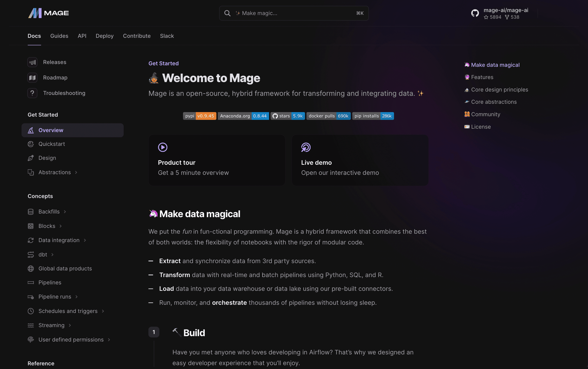
Task: Click the Pipeline runs icon
Action: (30, 297)
